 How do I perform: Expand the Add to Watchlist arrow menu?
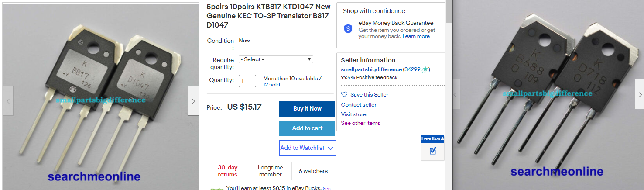tap(331, 148)
